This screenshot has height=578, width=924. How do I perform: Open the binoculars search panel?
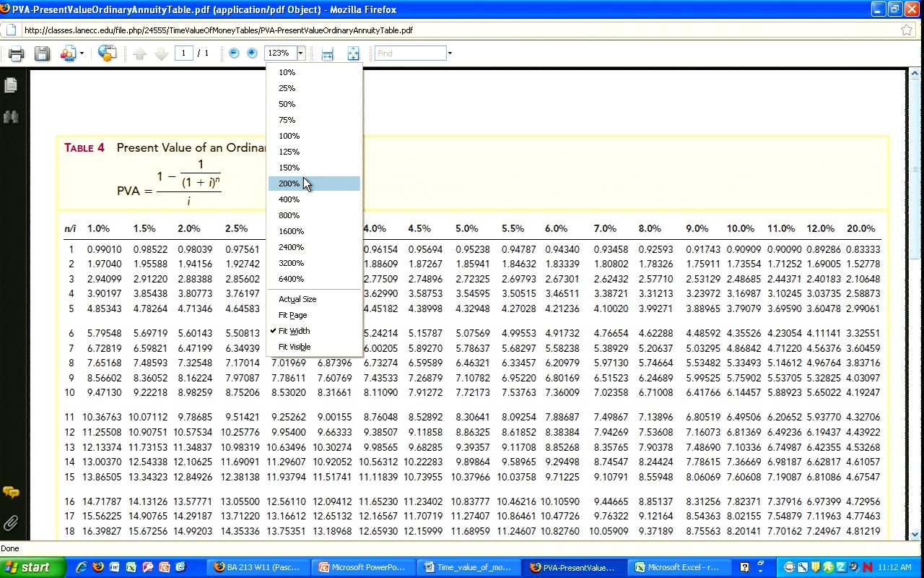11,116
